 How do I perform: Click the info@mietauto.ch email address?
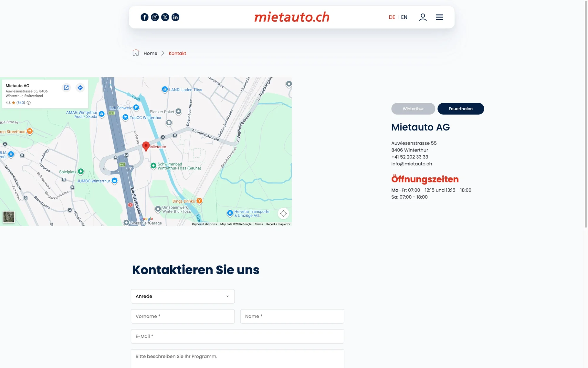[412, 164]
